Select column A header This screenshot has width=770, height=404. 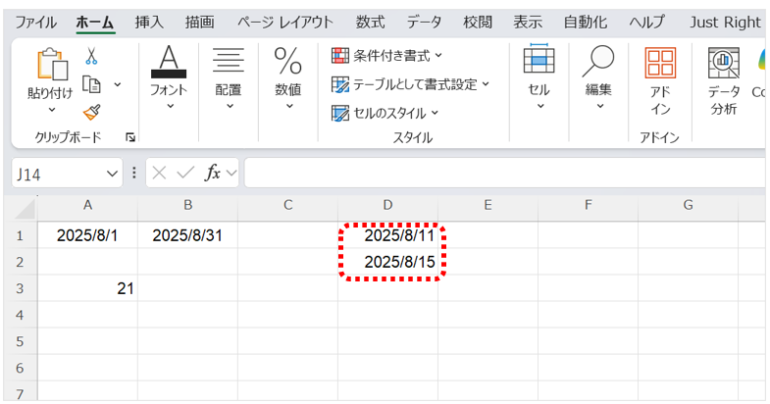pos(87,205)
